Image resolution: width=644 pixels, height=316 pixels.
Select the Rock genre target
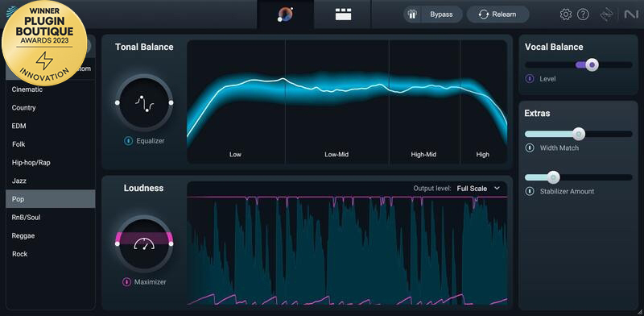tap(51, 254)
